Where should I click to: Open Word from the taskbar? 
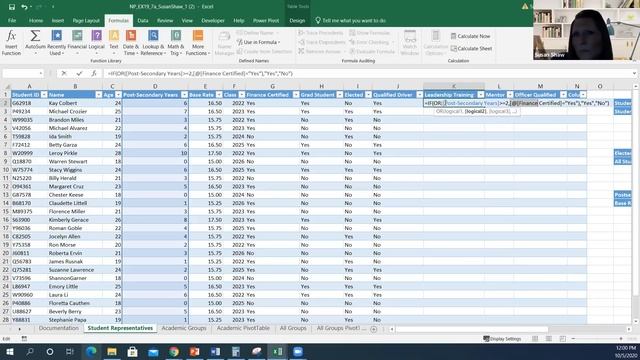click(x=216, y=351)
